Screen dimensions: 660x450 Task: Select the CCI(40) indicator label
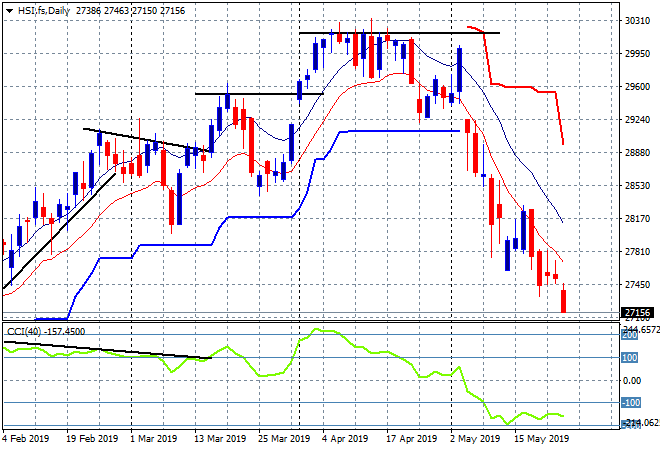click(24, 332)
